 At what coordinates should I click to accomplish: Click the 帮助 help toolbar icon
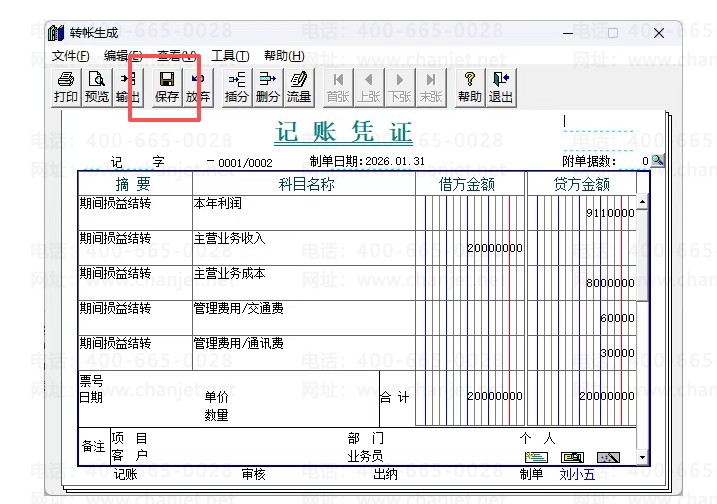click(470, 87)
